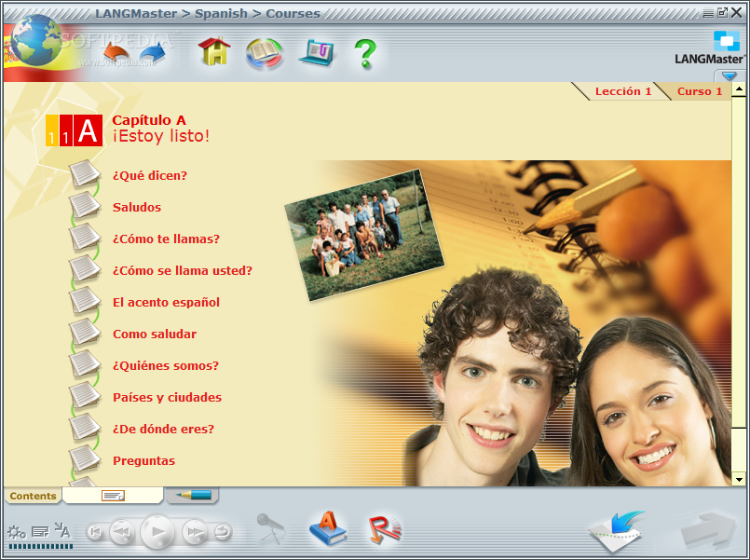Click the fast forward playback button

(194, 532)
